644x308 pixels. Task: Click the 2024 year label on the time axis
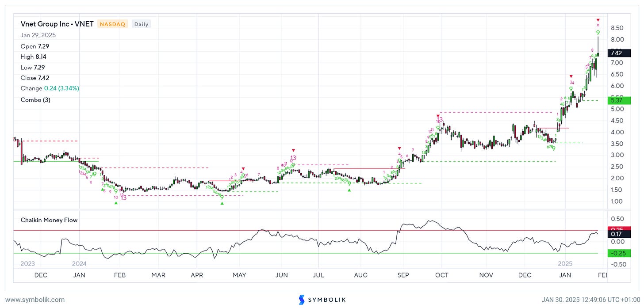coord(79,264)
